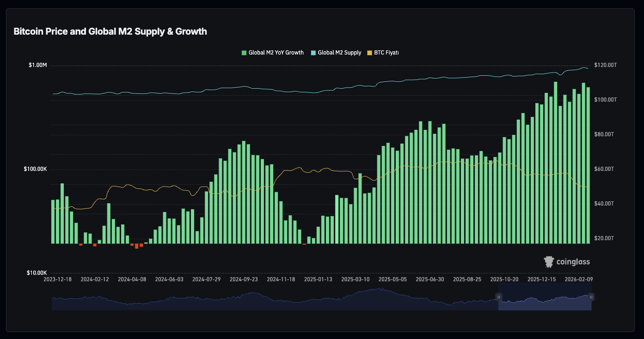This screenshot has height=339, width=644.
Task: Click the coinglass watermark text
Action: (x=573, y=262)
